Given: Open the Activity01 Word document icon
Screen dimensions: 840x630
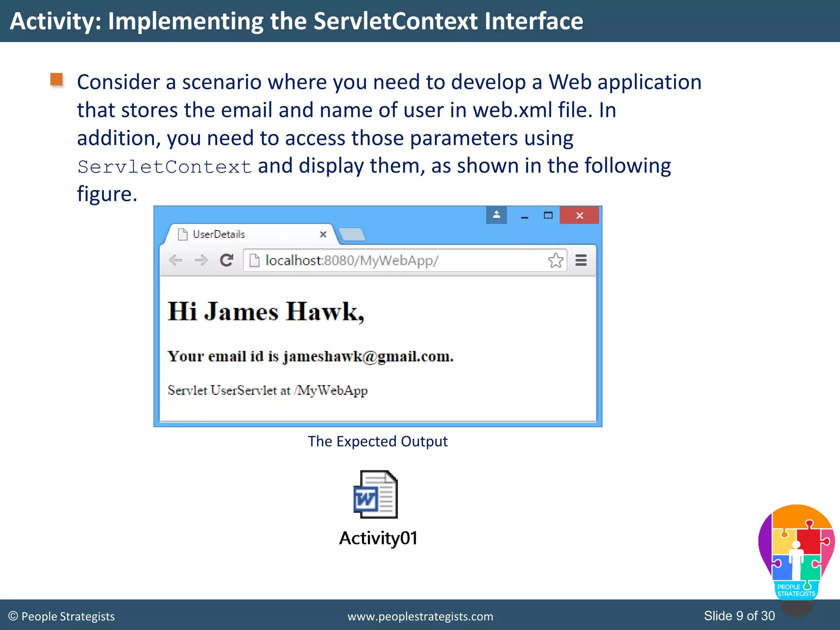Looking at the screenshot, I should [376, 494].
